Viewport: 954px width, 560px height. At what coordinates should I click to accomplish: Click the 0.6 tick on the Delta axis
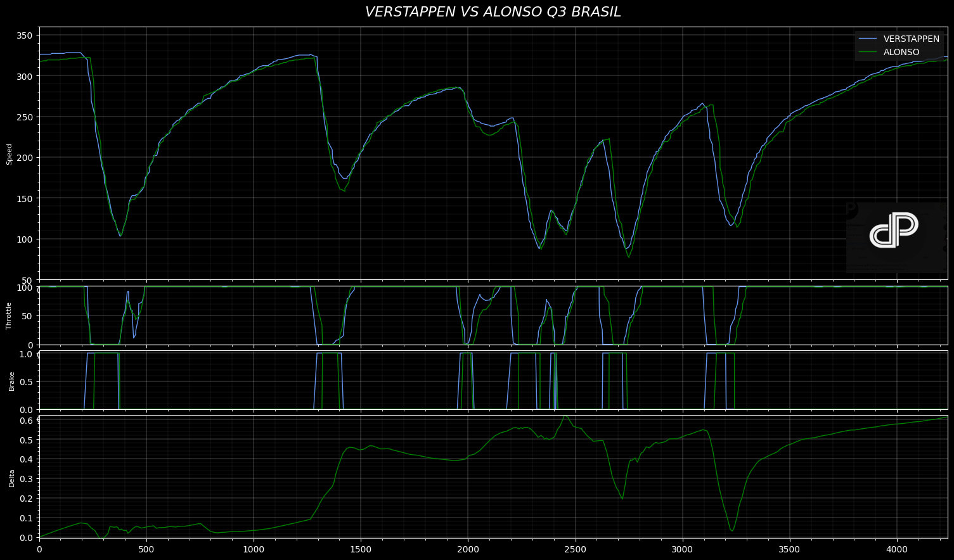(26, 420)
